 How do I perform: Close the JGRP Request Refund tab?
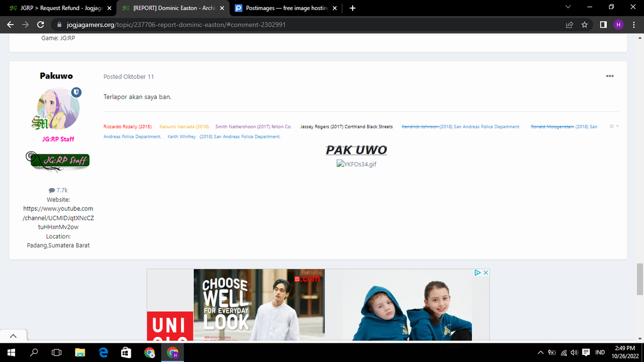[109, 8]
